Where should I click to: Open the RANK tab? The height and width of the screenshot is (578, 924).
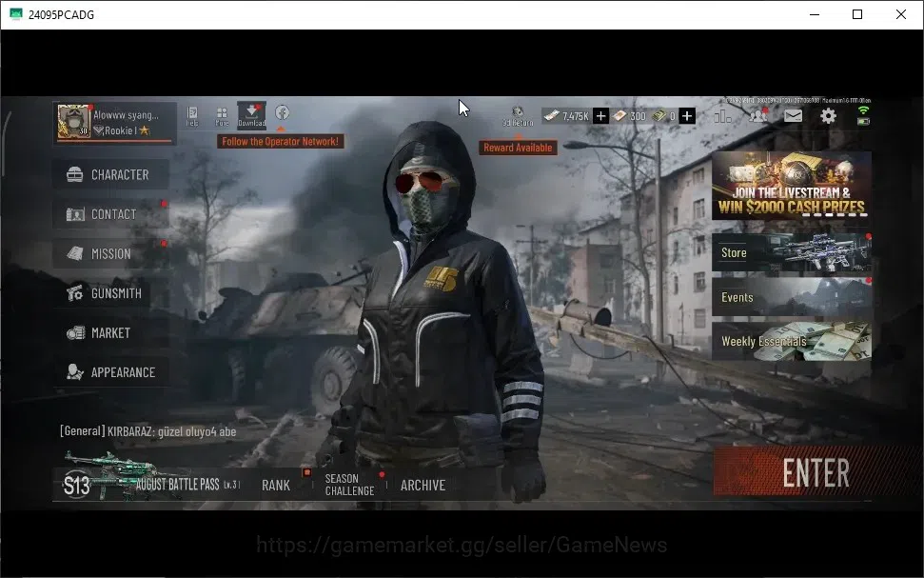pos(276,485)
